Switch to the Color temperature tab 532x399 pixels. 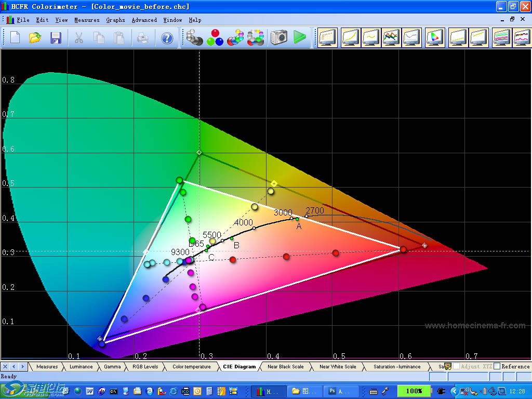click(191, 366)
